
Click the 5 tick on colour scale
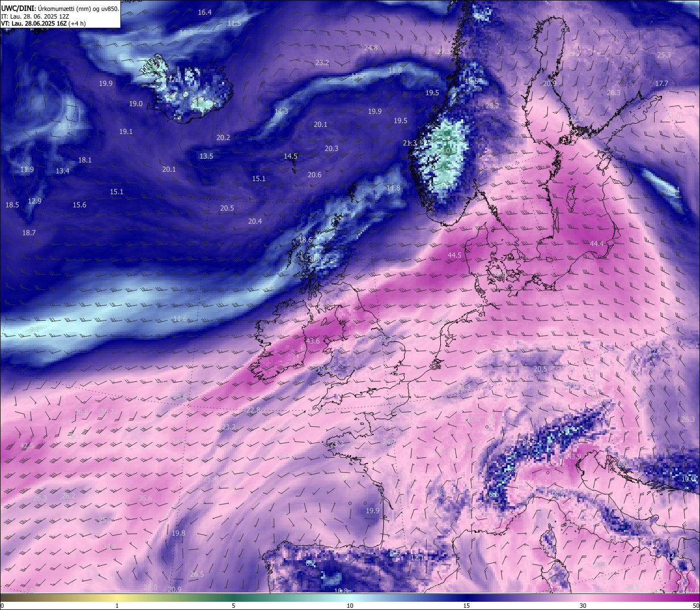[x=234, y=606]
